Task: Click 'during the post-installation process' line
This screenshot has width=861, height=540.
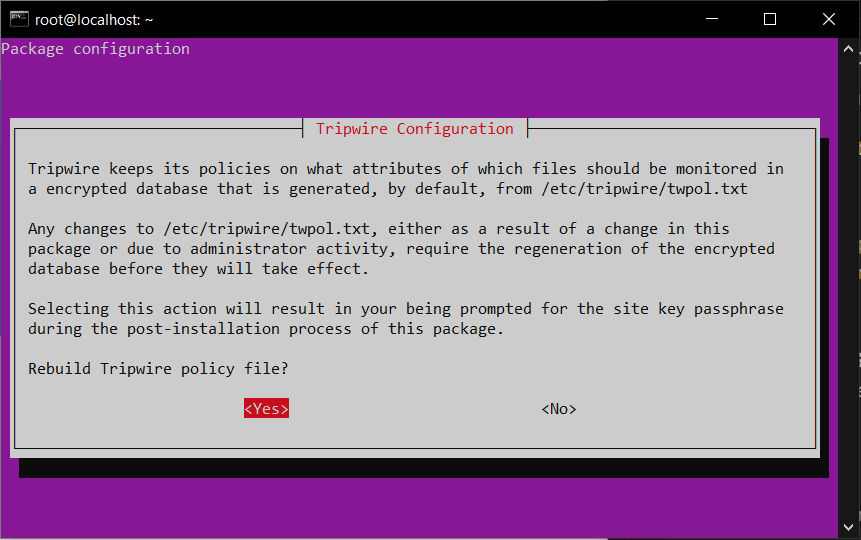Action: coord(266,329)
